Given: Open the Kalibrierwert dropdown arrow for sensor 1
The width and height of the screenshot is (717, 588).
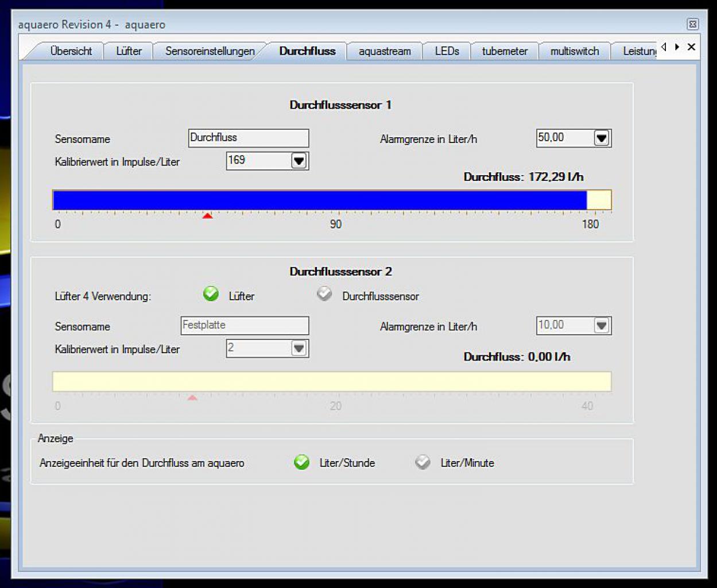Looking at the screenshot, I should [299, 161].
